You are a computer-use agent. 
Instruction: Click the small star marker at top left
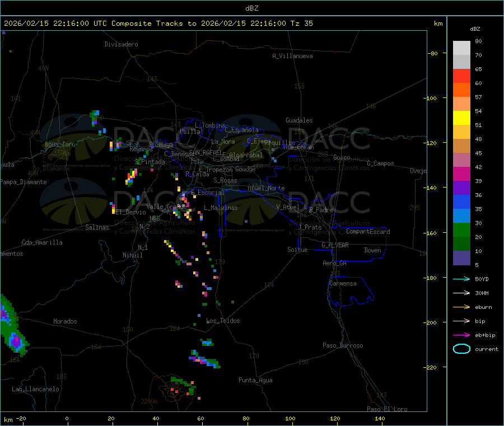tap(10, 51)
